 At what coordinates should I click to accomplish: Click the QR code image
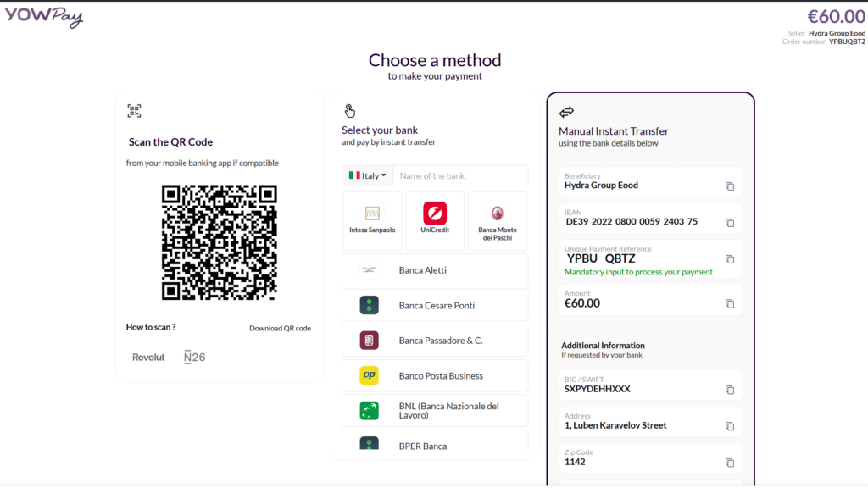220,243
